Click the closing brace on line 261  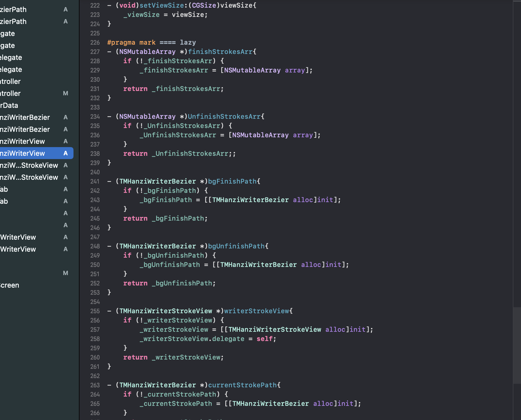click(x=109, y=367)
